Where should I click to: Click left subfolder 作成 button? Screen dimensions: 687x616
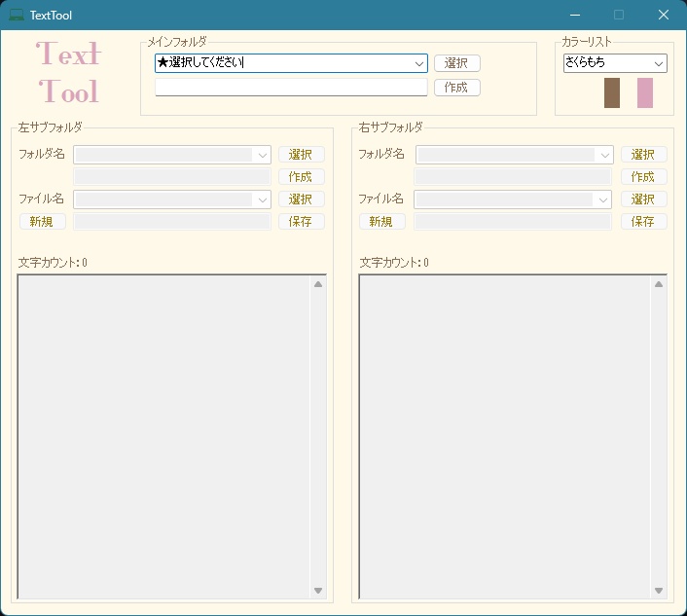(x=302, y=177)
